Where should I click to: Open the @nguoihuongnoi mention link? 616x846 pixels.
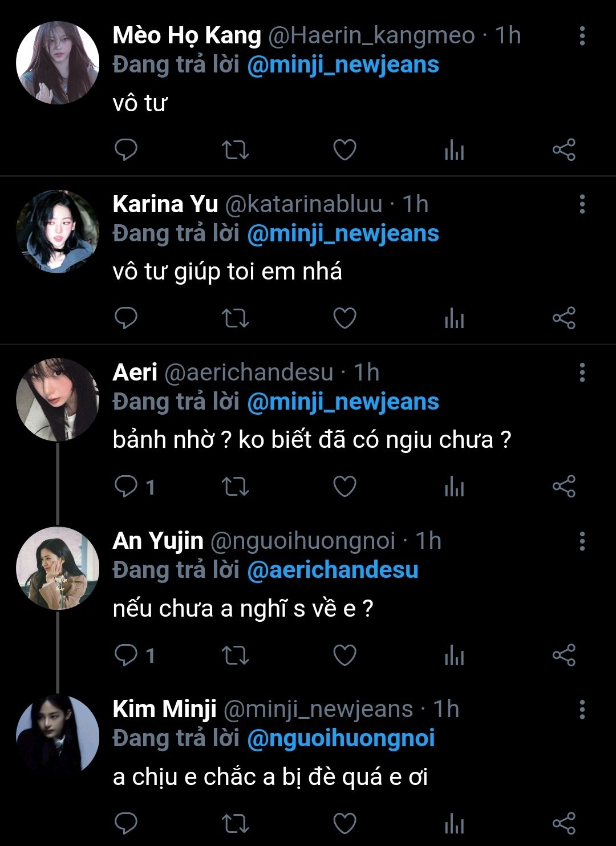point(341,738)
